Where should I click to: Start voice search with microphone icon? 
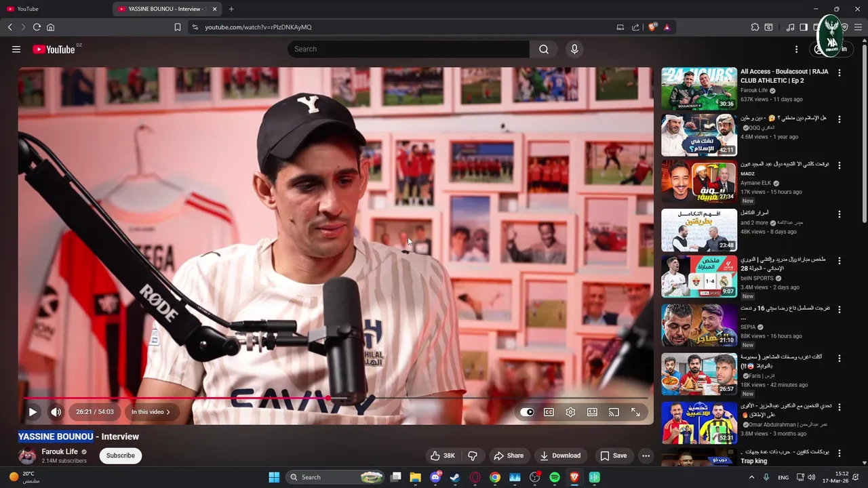pos(574,49)
